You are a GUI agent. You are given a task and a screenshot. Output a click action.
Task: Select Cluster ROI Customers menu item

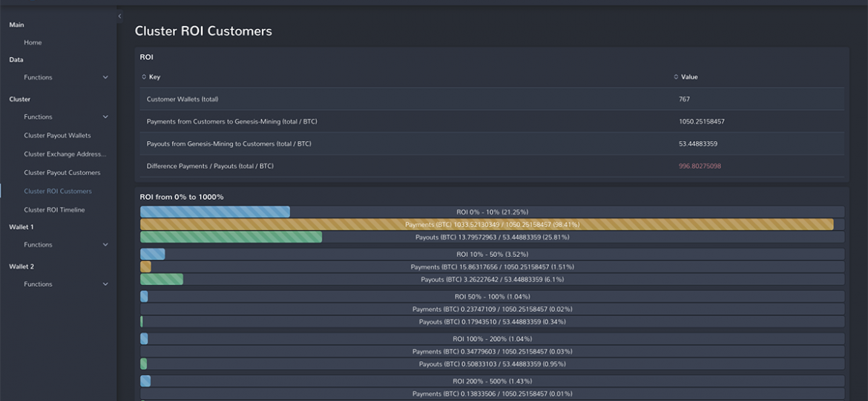point(58,191)
